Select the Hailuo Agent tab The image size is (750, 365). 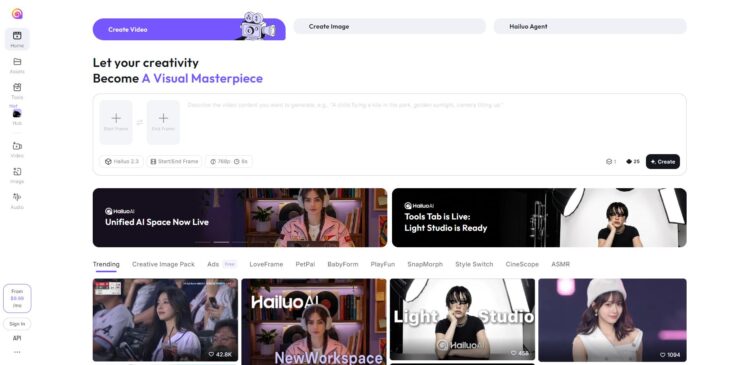click(590, 26)
